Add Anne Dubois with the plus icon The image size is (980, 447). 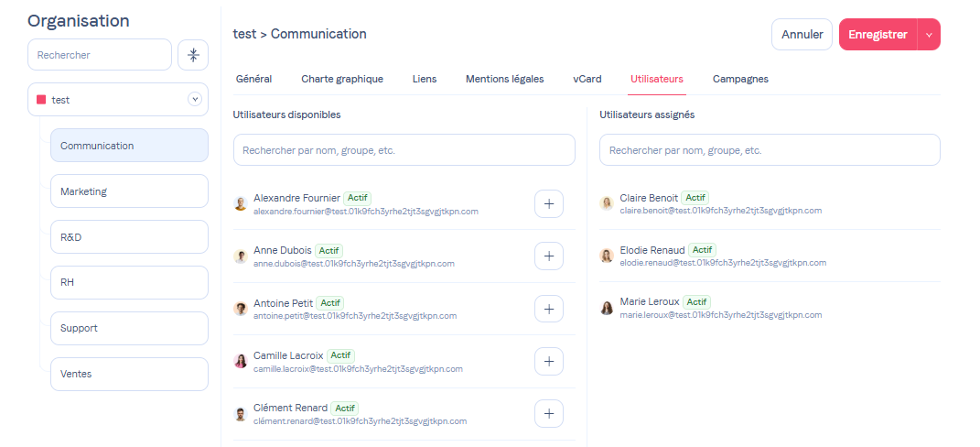pyautogui.click(x=548, y=256)
